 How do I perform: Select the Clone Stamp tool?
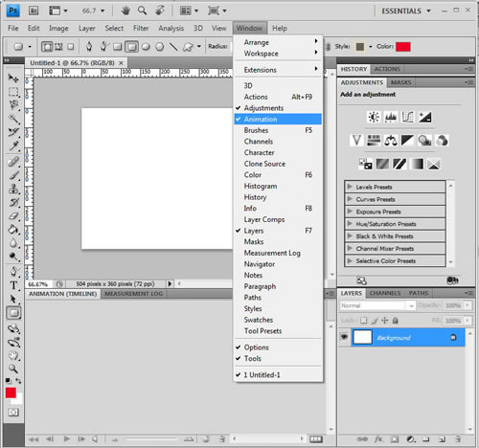click(13, 189)
